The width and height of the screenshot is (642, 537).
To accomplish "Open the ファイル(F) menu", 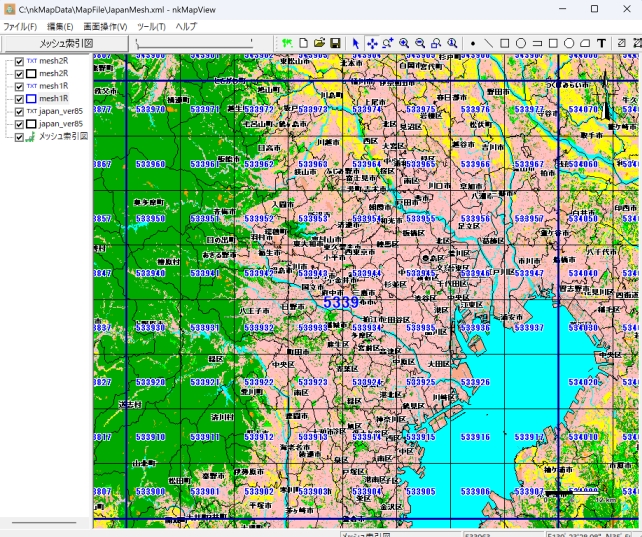I will (x=19, y=26).
